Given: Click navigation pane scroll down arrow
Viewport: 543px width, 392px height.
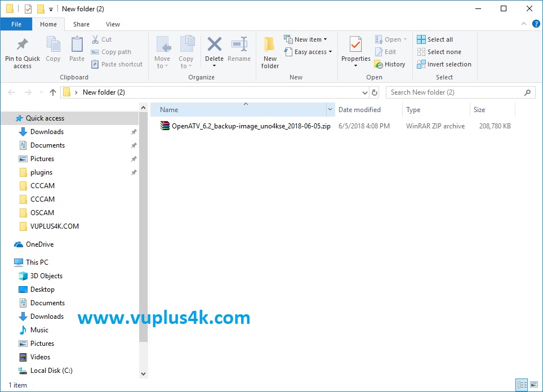Looking at the screenshot, I should coord(144,374).
